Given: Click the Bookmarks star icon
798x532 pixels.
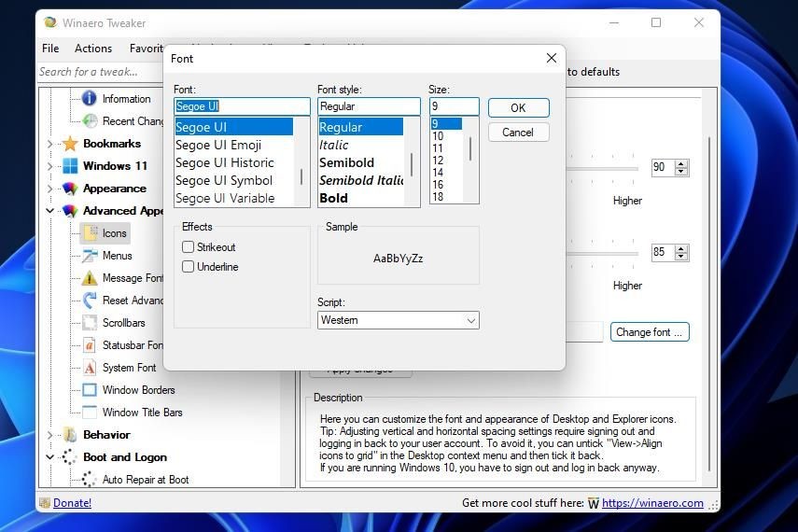Looking at the screenshot, I should pos(70,144).
